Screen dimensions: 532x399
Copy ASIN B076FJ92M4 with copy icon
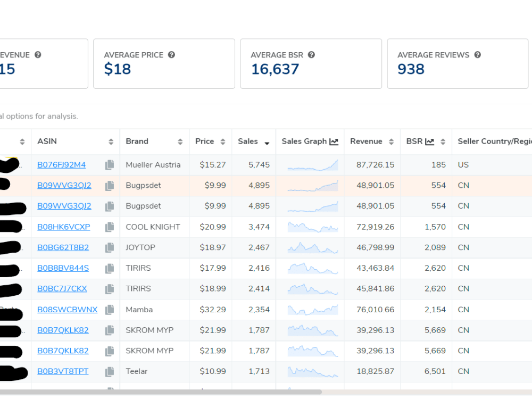tap(110, 165)
